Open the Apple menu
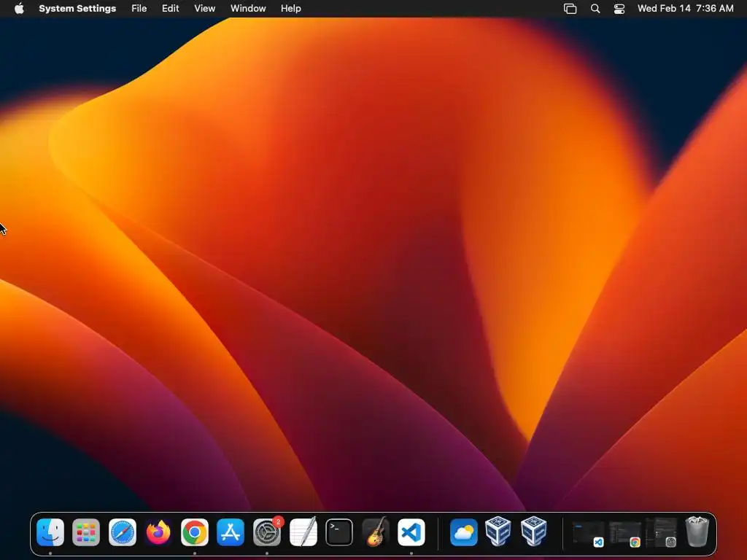The height and width of the screenshot is (560, 747). click(19, 8)
